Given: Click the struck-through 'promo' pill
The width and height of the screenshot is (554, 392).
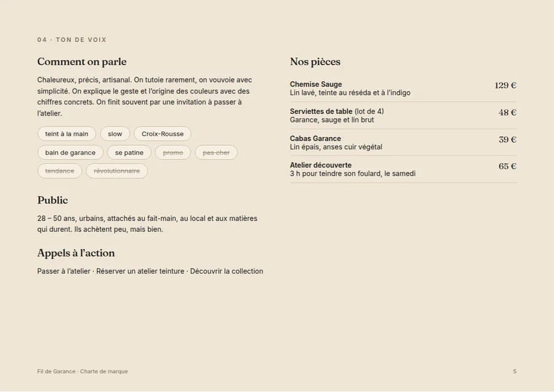Looking at the screenshot, I should point(173,153).
